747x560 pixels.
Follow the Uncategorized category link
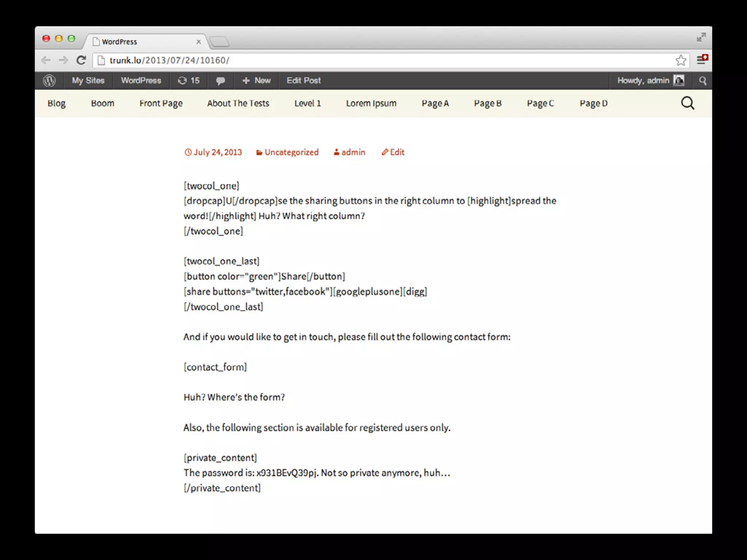coord(291,152)
